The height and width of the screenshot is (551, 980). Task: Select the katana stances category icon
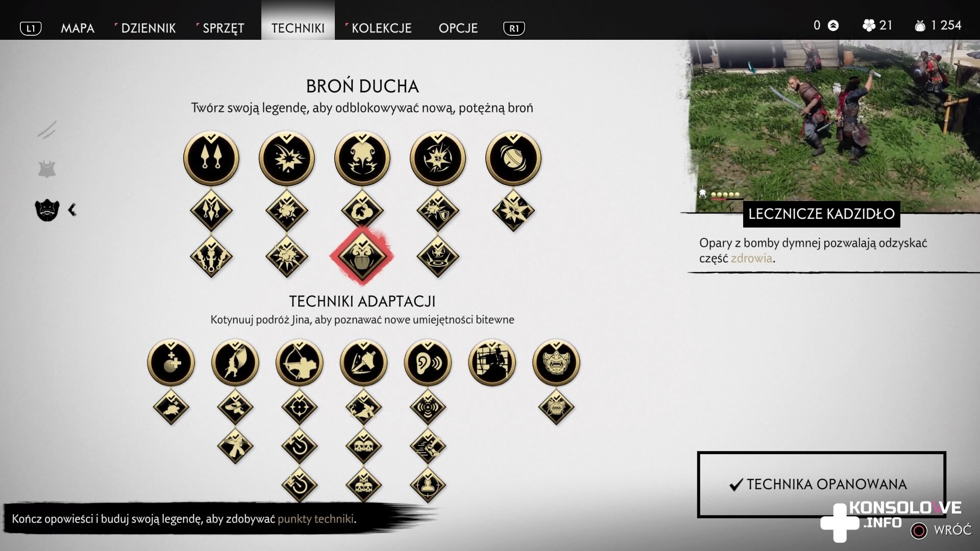(47, 130)
